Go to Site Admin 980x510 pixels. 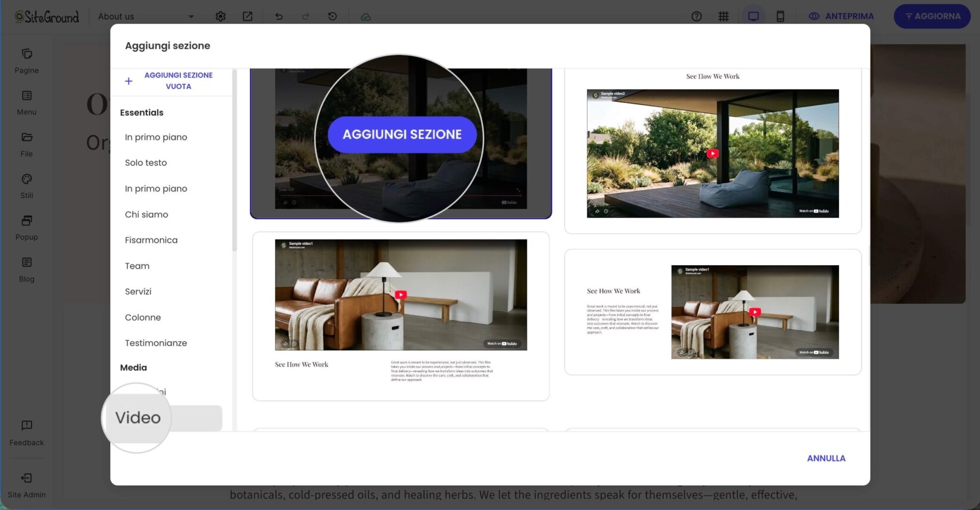pos(27,486)
